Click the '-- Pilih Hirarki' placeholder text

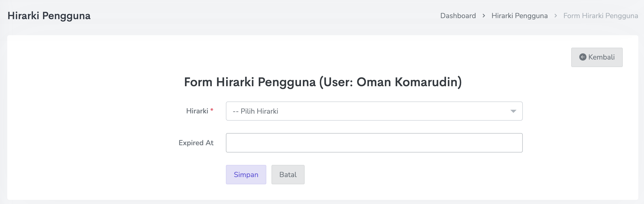pyautogui.click(x=255, y=111)
